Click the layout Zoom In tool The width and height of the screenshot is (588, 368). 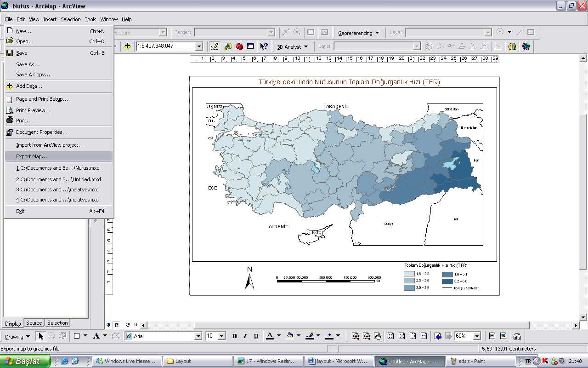355,336
